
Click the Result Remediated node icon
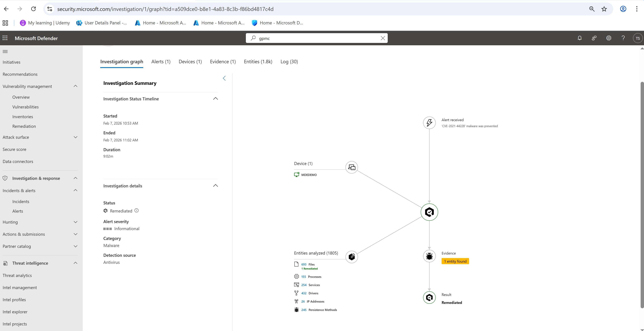[429, 297]
